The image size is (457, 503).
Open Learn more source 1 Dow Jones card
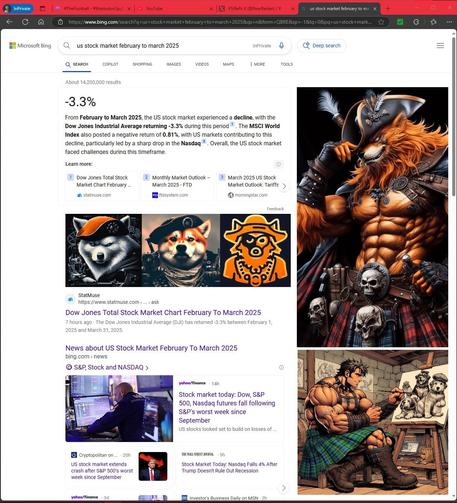click(101, 186)
